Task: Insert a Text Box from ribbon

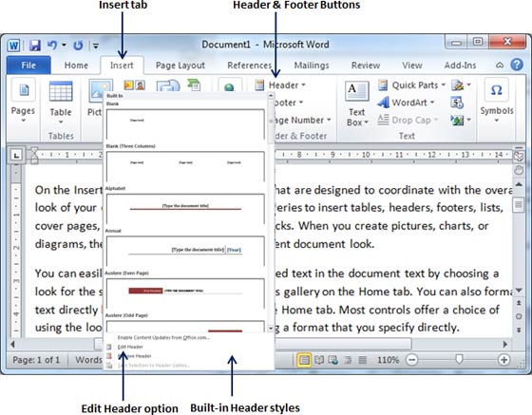Action: coord(357,104)
